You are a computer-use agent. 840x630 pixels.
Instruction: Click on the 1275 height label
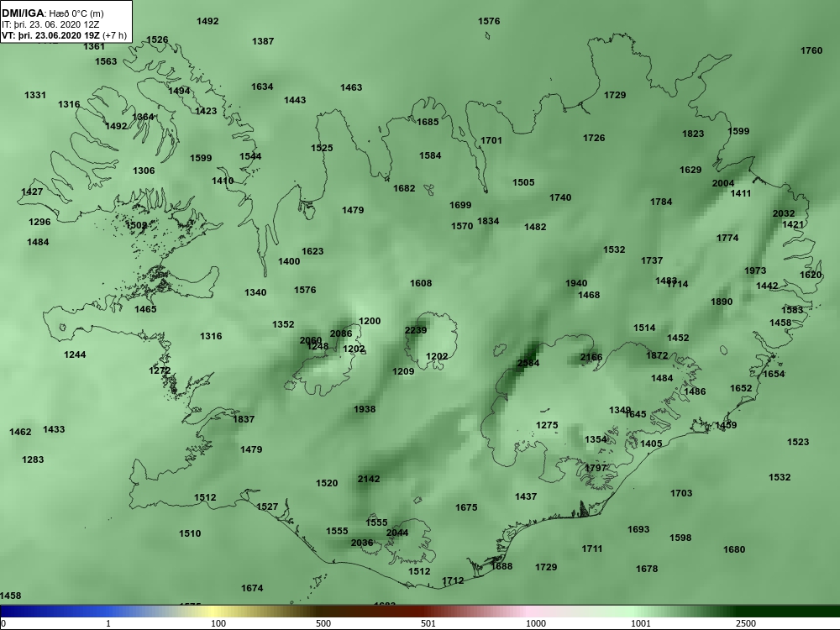pos(547,425)
